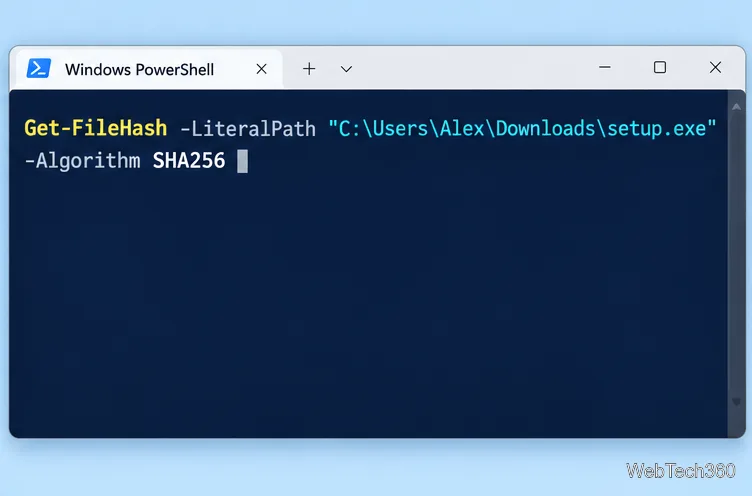Click the scrollbar down arrow
Screen dimensions: 752x496
tap(736, 402)
